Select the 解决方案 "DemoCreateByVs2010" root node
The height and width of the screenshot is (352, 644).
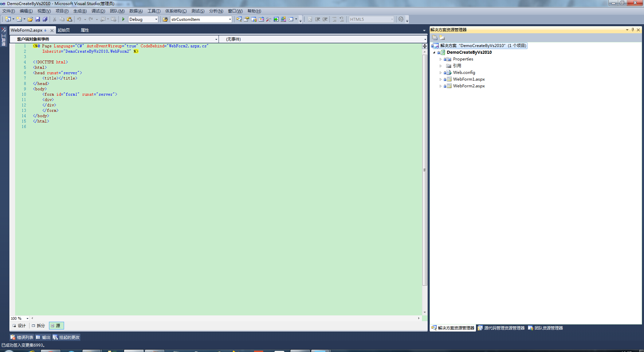(x=480, y=46)
